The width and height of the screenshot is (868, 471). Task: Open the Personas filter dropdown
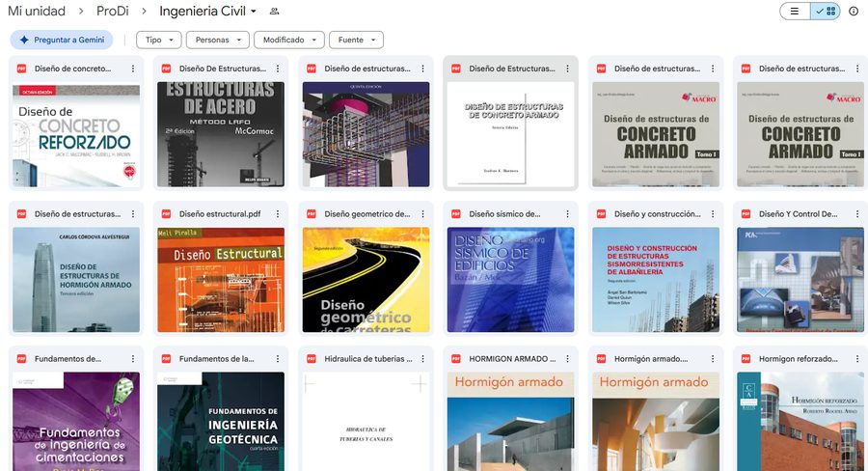coord(218,40)
